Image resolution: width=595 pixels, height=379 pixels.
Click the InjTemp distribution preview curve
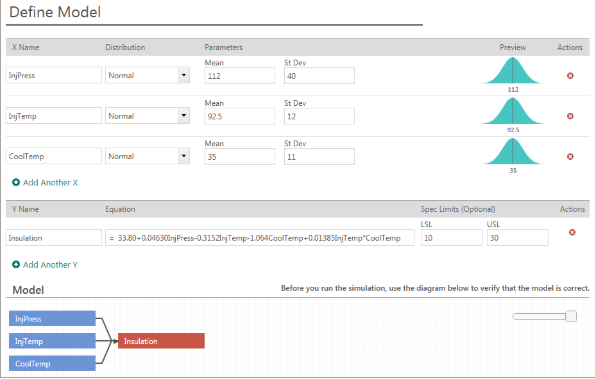513,111
